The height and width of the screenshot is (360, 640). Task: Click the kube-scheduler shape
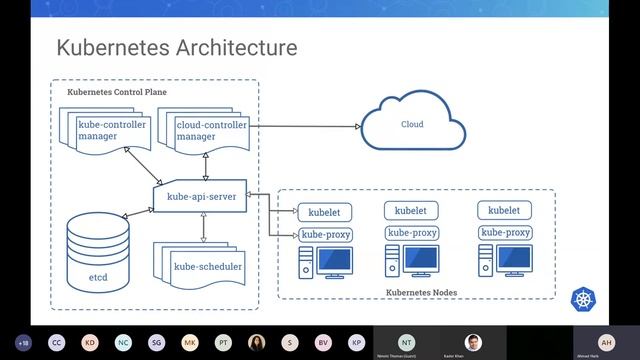click(x=200, y=265)
